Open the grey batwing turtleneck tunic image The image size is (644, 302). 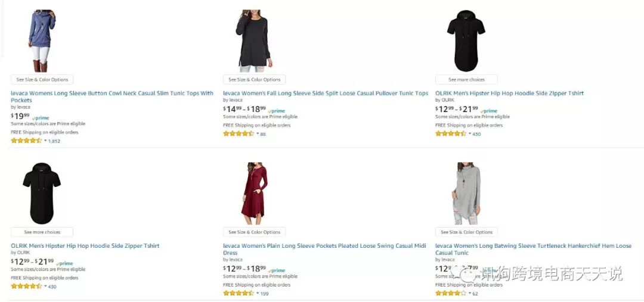[x=466, y=193]
